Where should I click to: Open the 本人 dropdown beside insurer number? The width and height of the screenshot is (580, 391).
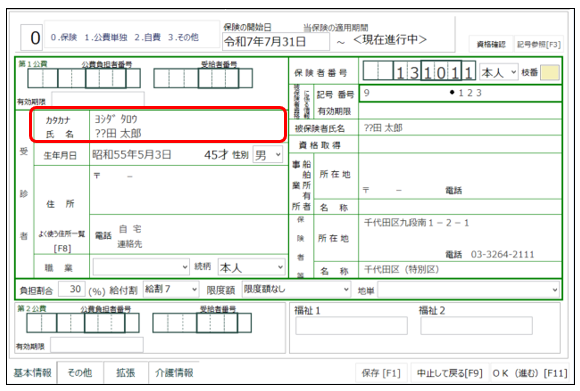click(x=499, y=72)
